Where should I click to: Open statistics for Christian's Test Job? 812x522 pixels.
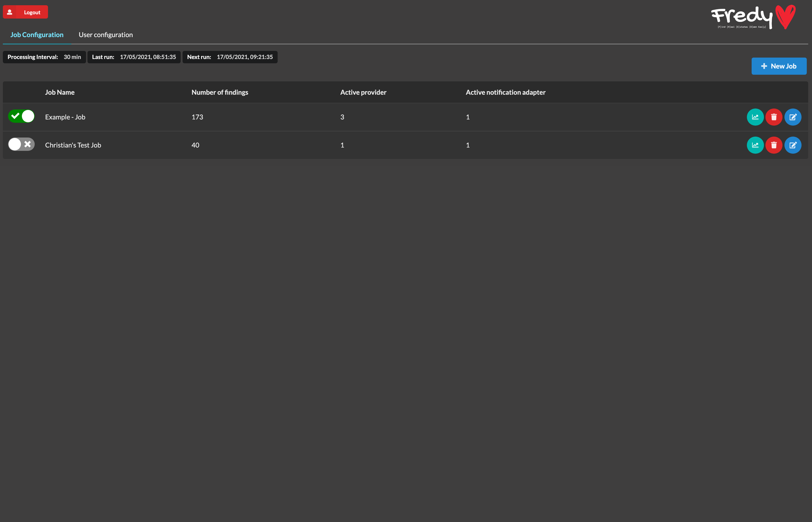point(755,145)
